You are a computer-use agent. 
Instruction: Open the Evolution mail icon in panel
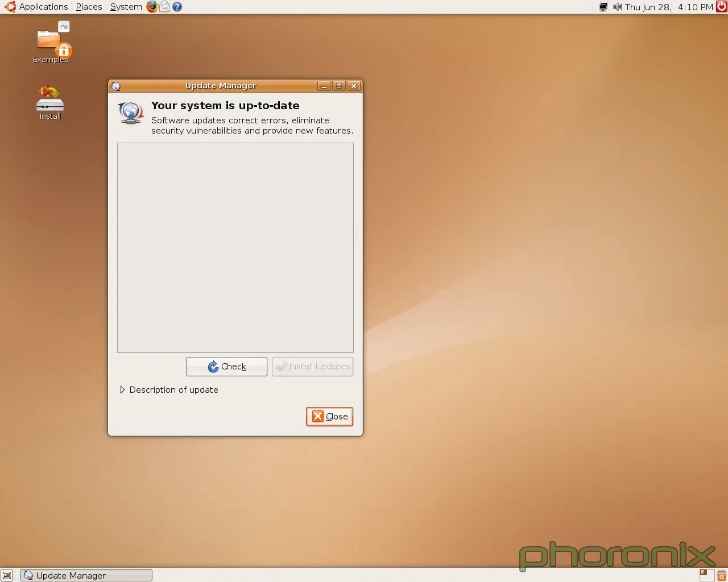pyautogui.click(x=164, y=7)
